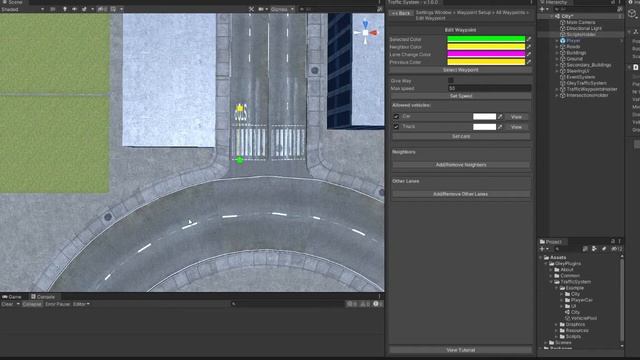640x360 pixels.
Task: Click the magenta Lane Change Color swatch
Action: point(486,54)
